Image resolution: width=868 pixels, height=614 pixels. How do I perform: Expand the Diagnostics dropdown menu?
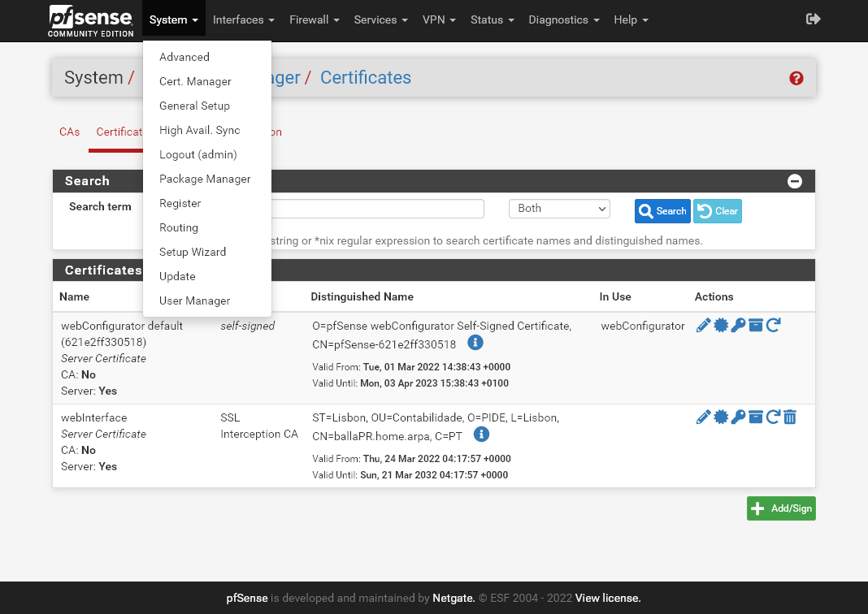[563, 19]
